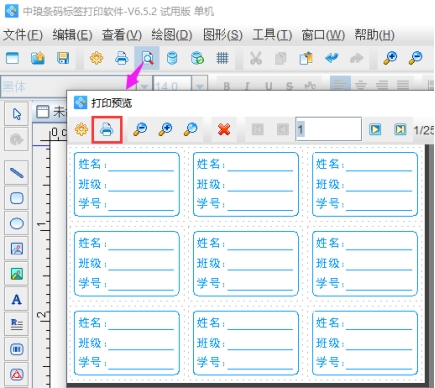Click the print button in print preview
Screen dimensions: 435x388
coord(107,129)
